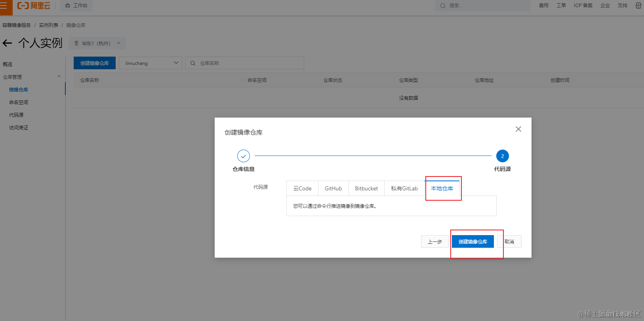
Task: Click the cloud shell icon at top right
Action: [638, 6]
